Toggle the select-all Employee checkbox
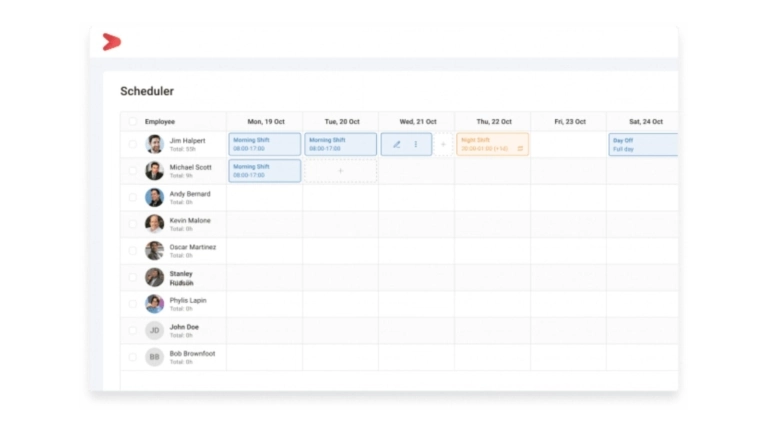This screenshot has width=768, height=432. click(133, 122)
